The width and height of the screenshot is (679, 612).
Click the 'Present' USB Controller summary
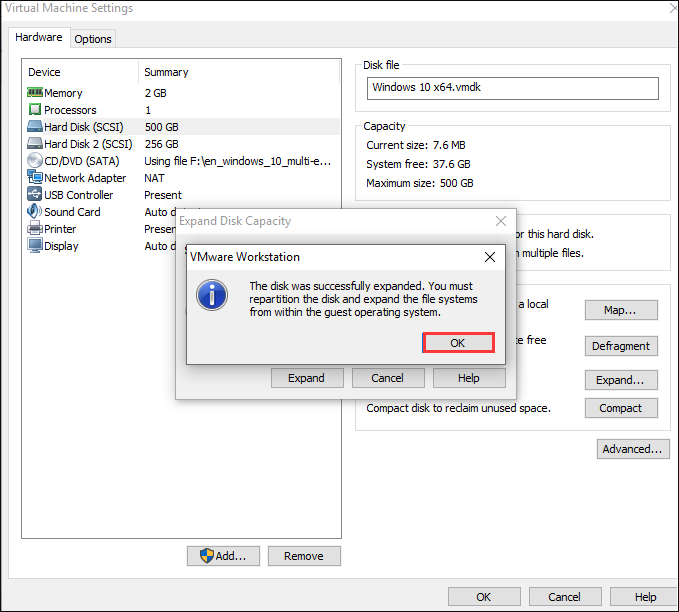(163, 195)
